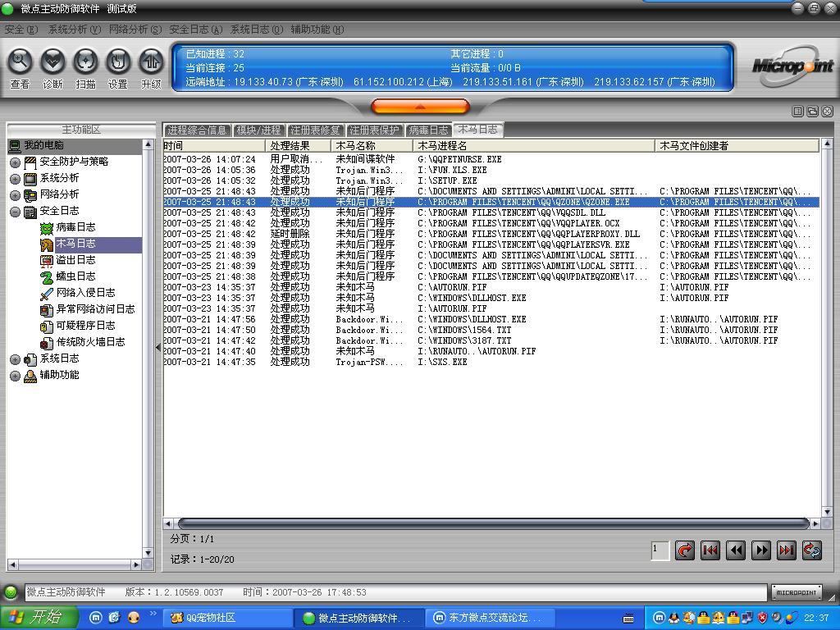Click the green status orb in status bar
This screenshot has height=630, width=840.
pyautogui.click(x=10, y=592)
